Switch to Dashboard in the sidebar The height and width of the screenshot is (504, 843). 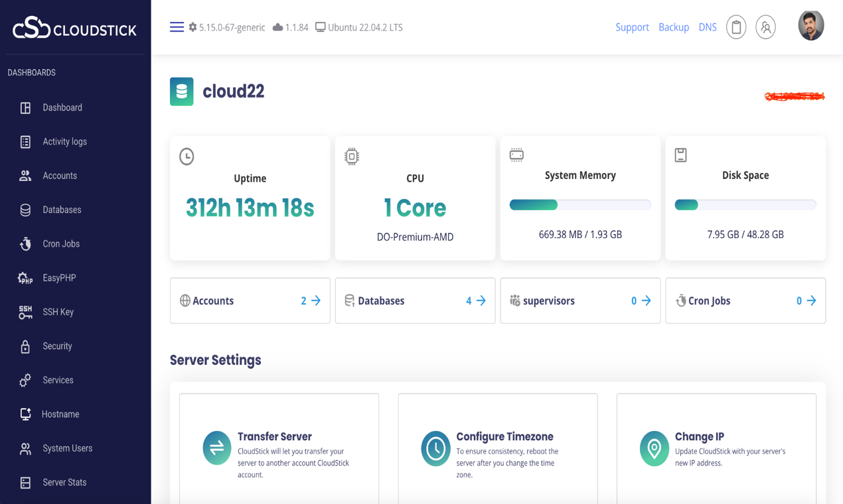62,107
